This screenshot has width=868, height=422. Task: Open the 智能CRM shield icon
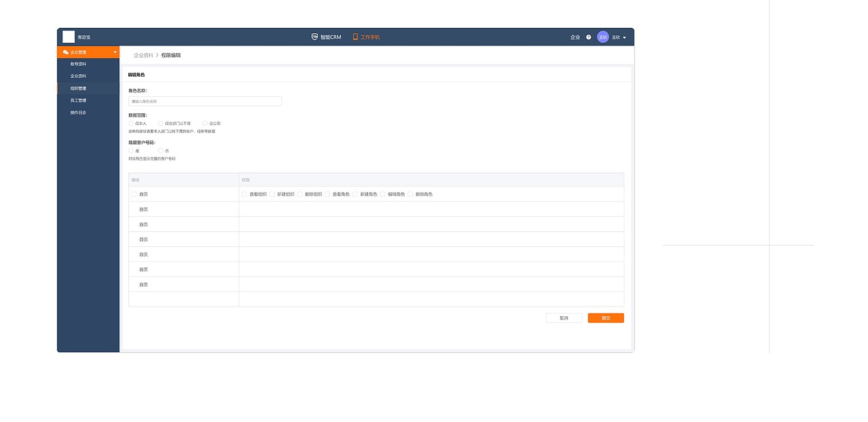tap(315, 37)
